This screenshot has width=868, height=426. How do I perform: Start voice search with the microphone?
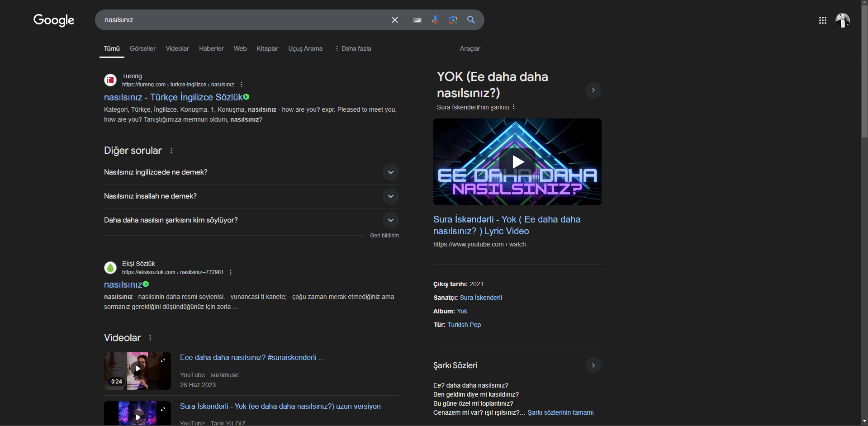(435, 20)
